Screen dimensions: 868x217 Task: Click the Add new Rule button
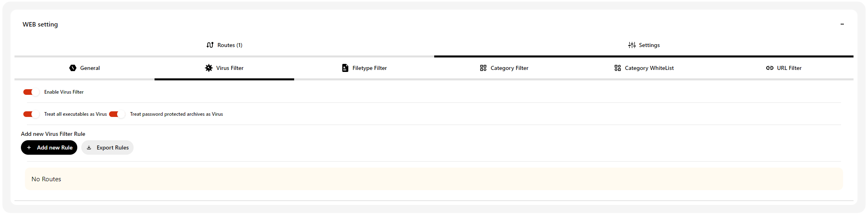[49, 147]
